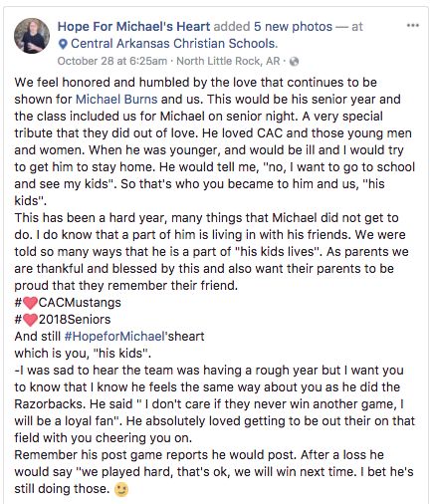Click the location pin icon by Central Arkansas
Viewport: 433px width, 504px height.
click(x=63, y=44)
